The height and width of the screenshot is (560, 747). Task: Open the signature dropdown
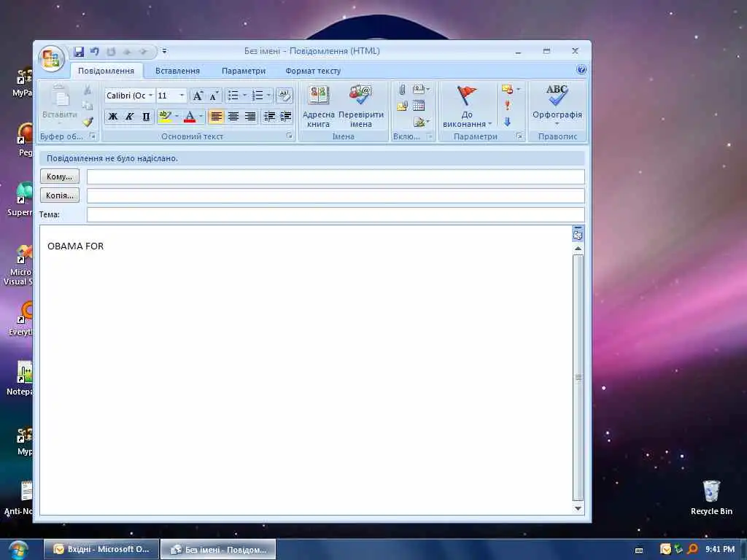(421, 122)
